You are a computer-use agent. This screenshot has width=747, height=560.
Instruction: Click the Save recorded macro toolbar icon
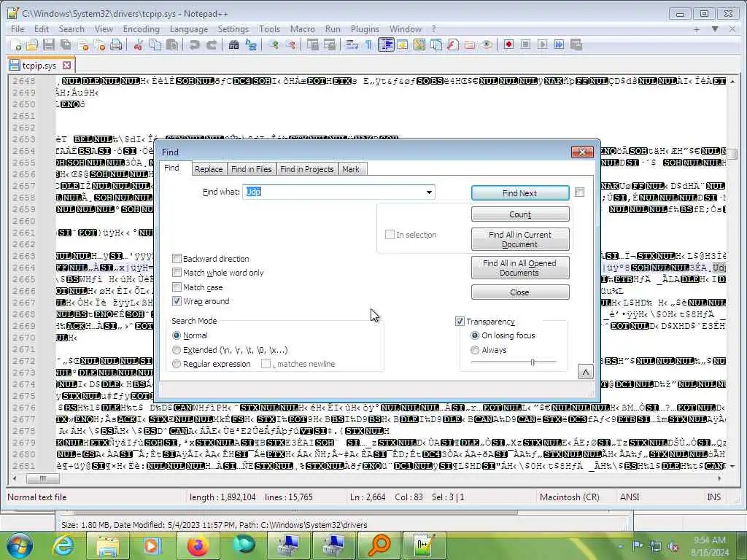tap(576, 44)
